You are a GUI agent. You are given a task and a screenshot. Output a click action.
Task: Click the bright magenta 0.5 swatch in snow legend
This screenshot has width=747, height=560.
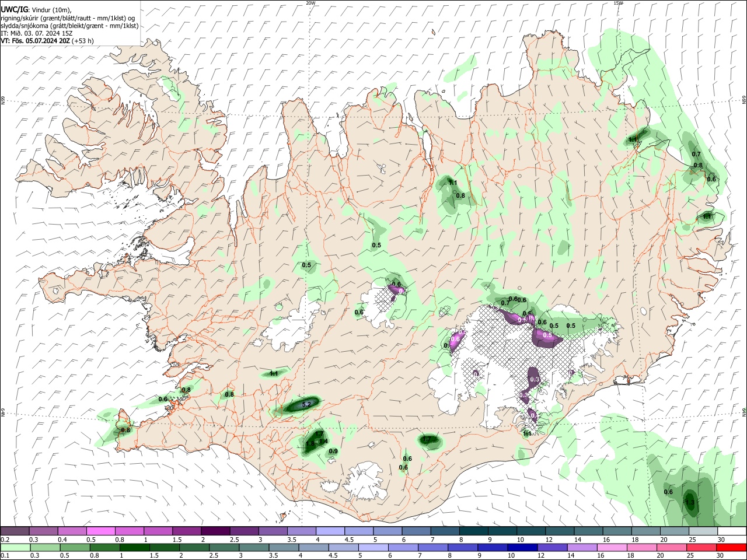(100, 531)
